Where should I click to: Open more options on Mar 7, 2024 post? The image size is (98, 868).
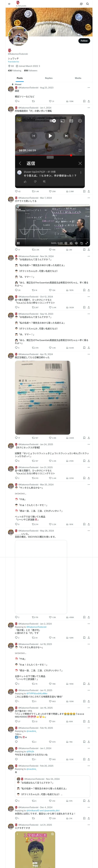click(89, 198)
